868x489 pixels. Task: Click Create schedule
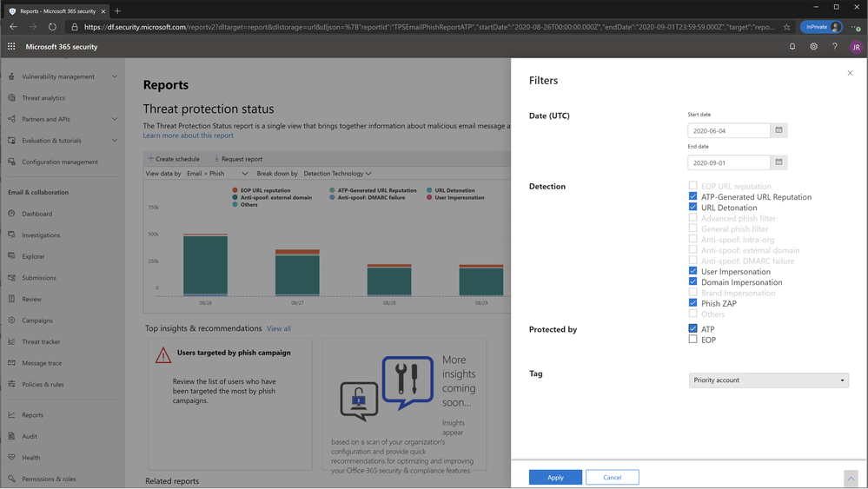click(173, 159)
